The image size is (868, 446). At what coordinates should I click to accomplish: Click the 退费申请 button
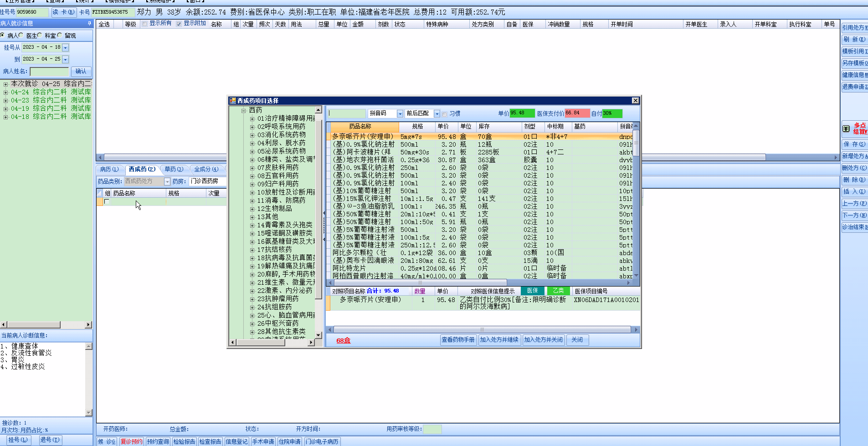click(854, 87)
